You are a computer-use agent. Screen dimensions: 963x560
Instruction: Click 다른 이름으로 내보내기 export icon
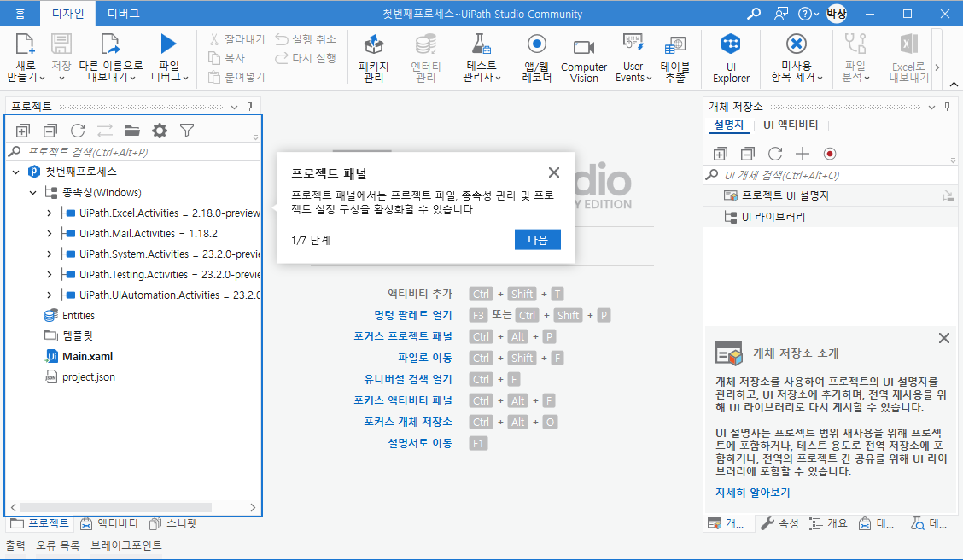(110, 44)
